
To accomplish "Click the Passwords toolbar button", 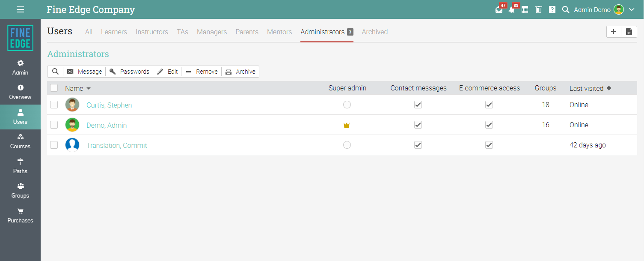I will (x=129, y=72).
